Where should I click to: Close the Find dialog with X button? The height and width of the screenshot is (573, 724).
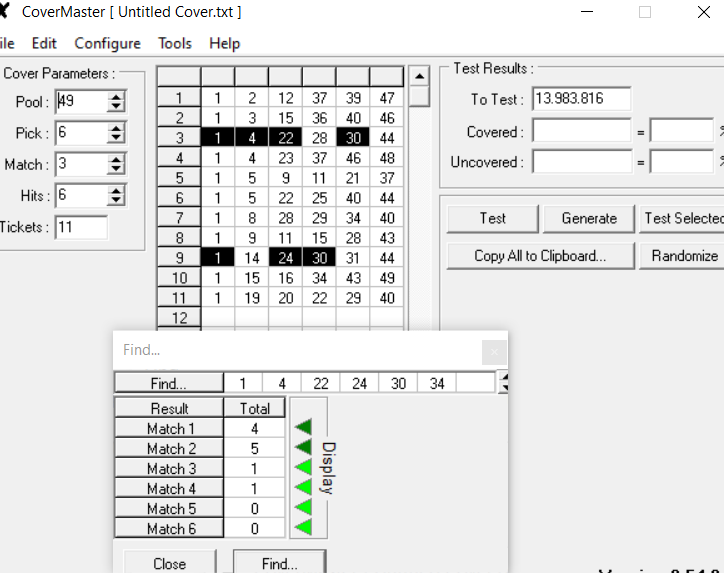[x=494, y=352]
